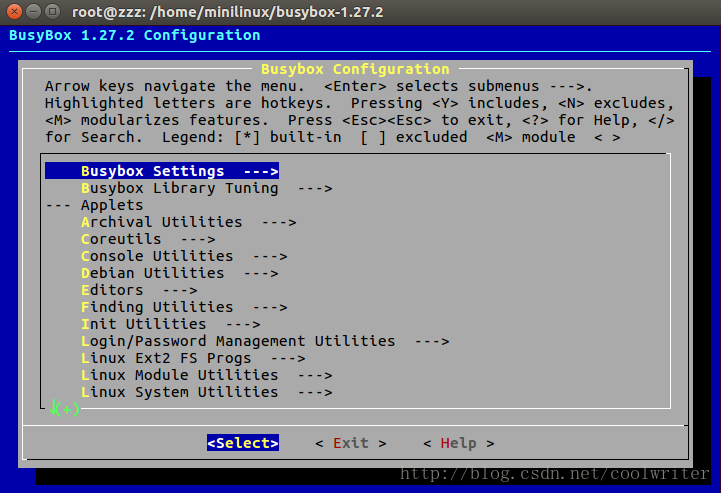Click the Applets section label
Viewport: 721px width, 493px height.
112,205
